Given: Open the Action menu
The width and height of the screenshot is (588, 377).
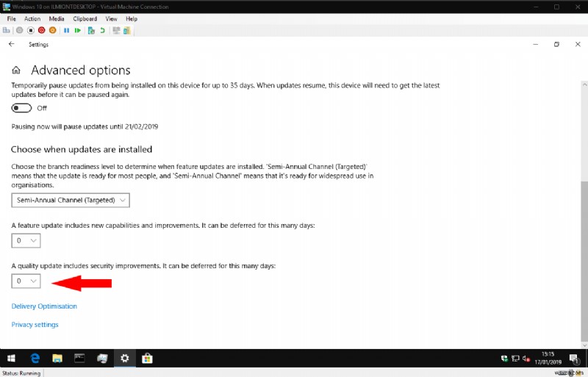Looking at the screenshot, I should 32,19.
